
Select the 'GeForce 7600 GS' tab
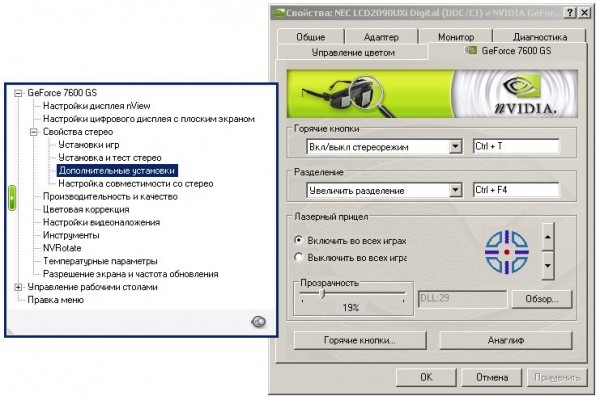(508, 51)
